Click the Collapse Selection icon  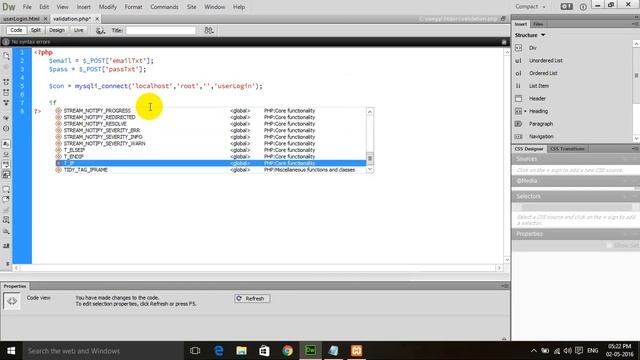pyautogui.click(x=6, y=93)
